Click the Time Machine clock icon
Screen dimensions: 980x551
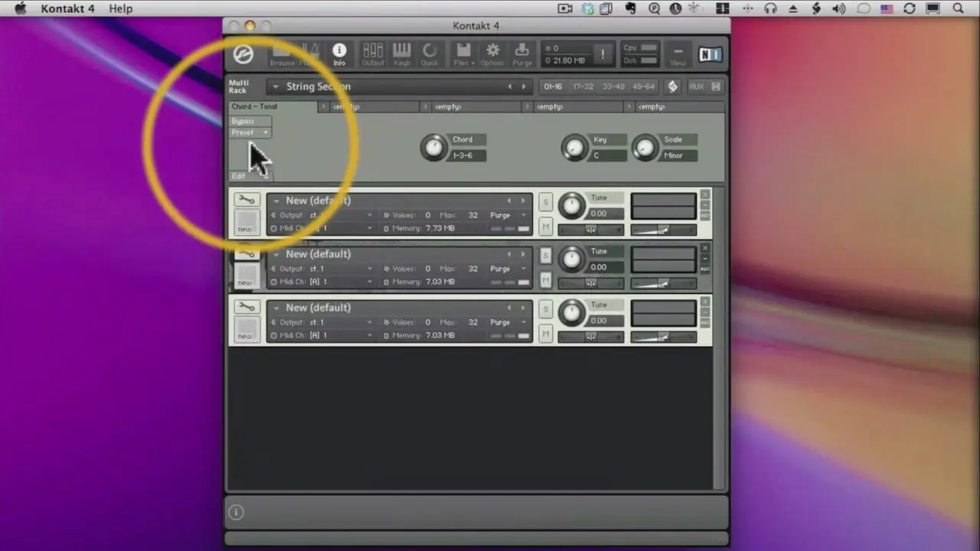(x=675, y=8)
